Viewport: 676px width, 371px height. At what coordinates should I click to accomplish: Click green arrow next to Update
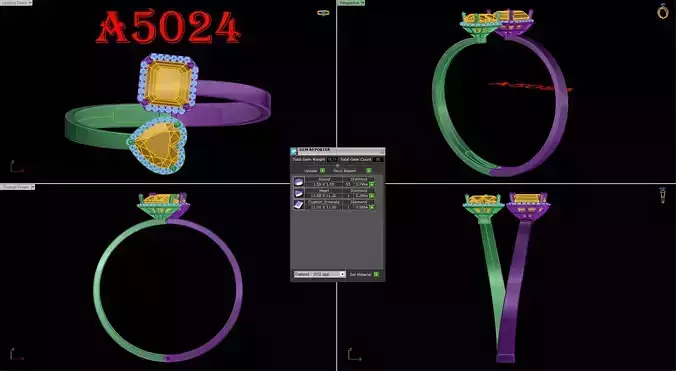click(x=322, y=171)
